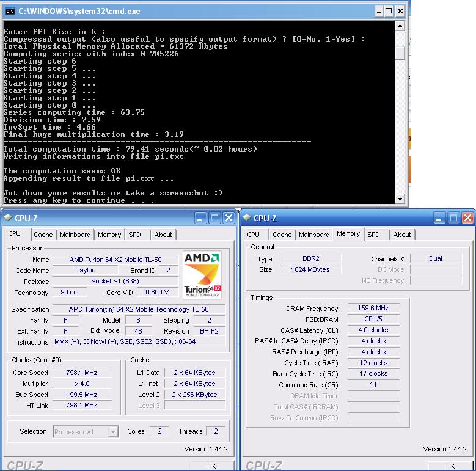Click the Cores count value

click(x=159, y=431)
